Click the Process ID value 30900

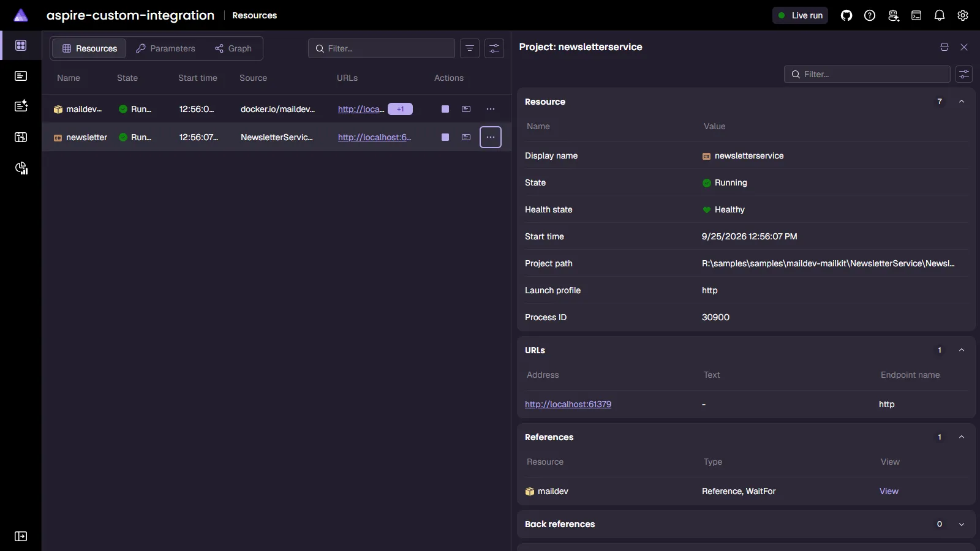715,317
